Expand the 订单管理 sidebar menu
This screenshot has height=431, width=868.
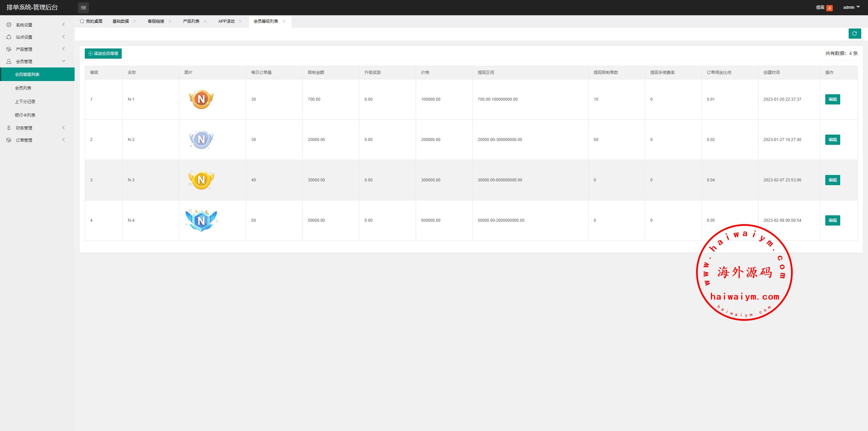pos(24,140)
